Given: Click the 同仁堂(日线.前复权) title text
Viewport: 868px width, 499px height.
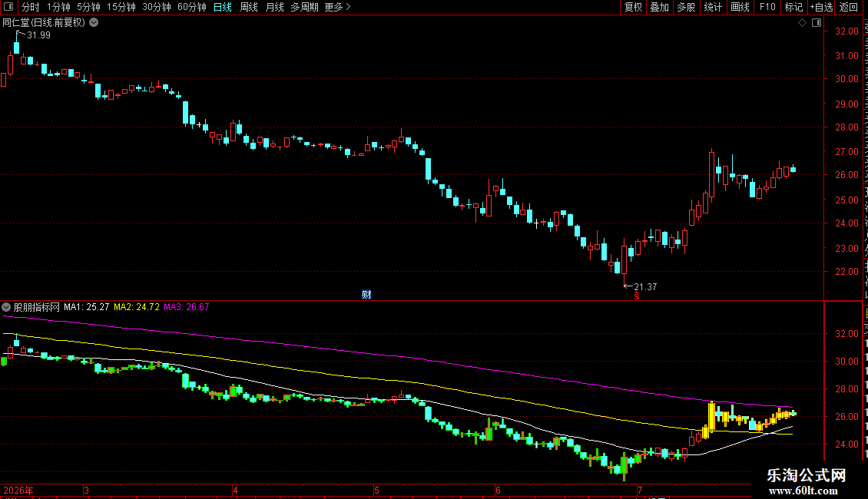Looking at the screenshot, I should (x=44, y=23).
